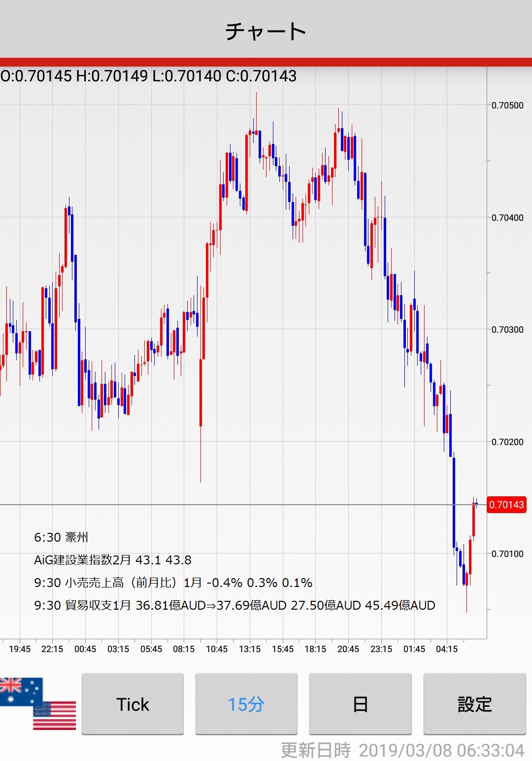Switch to the Tick chart view

[x=133, y=704]
